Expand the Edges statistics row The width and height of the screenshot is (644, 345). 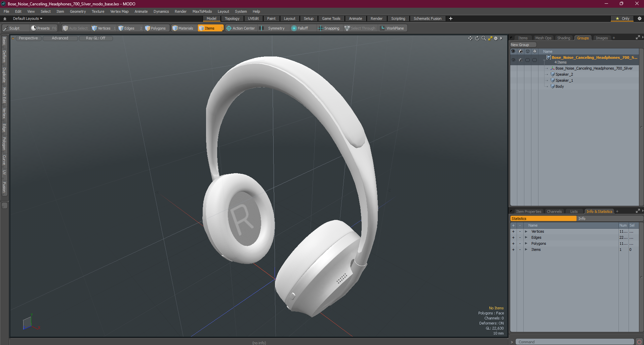click(x=526, y=237)
